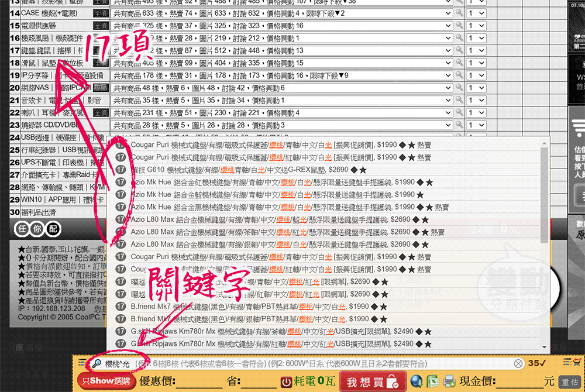Open the product dropdown for IP分享器 (178 items)

coord(282,75)
